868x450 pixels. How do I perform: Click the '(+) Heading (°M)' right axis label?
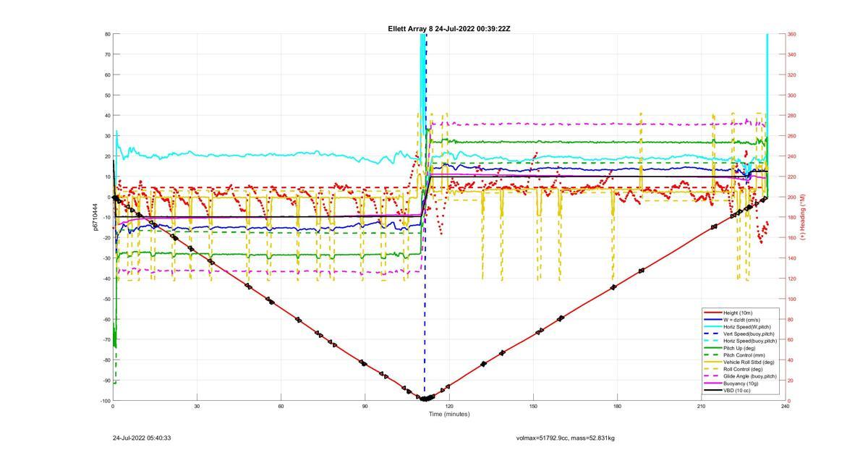point(803,217)
